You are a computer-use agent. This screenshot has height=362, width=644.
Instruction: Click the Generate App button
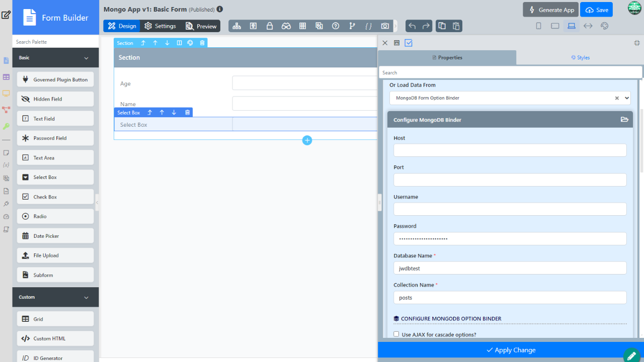tap(551, 10)
